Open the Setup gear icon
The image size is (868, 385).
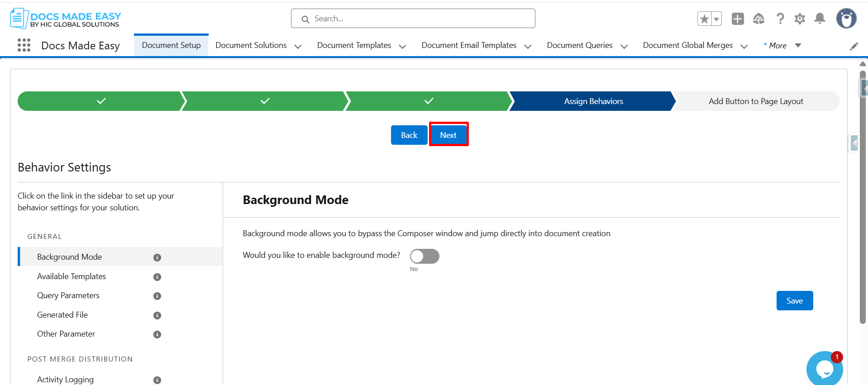[800, 19]
